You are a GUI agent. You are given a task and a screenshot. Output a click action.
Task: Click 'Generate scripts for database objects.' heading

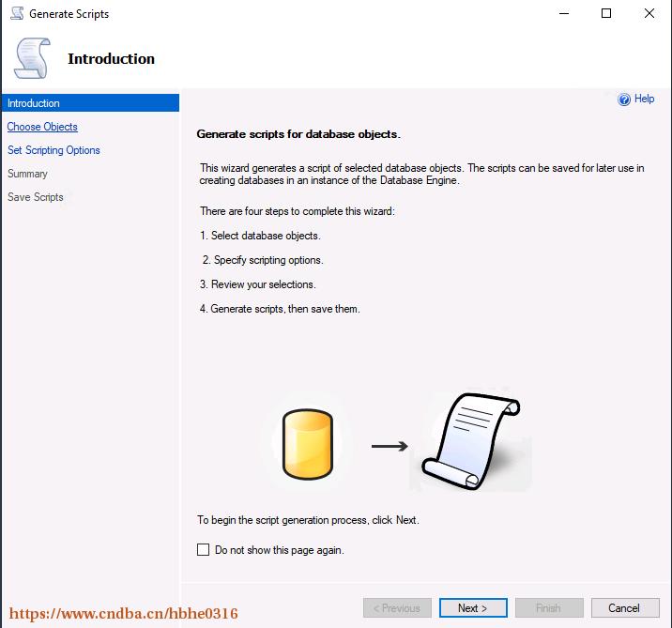(x=298, y=134)
